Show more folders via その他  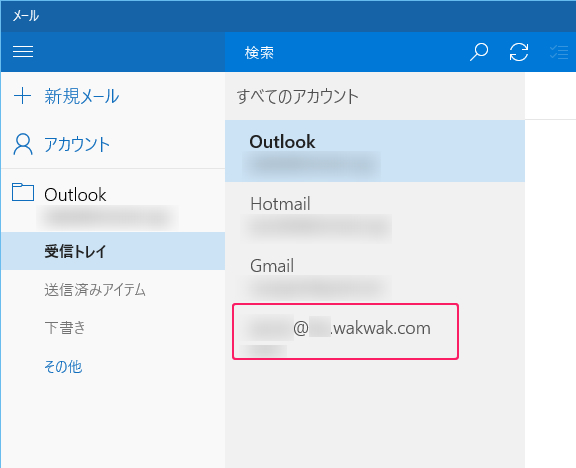[x=63, y=366]
